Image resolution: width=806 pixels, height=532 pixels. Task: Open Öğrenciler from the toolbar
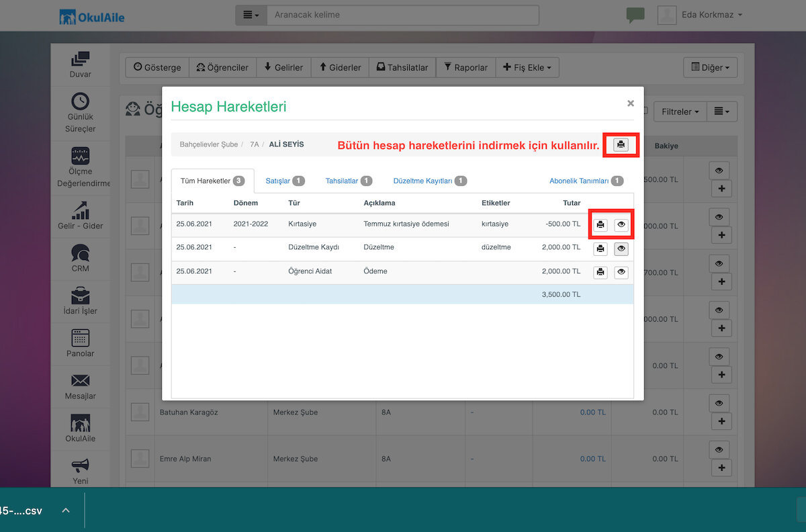(x=222, y=67)
